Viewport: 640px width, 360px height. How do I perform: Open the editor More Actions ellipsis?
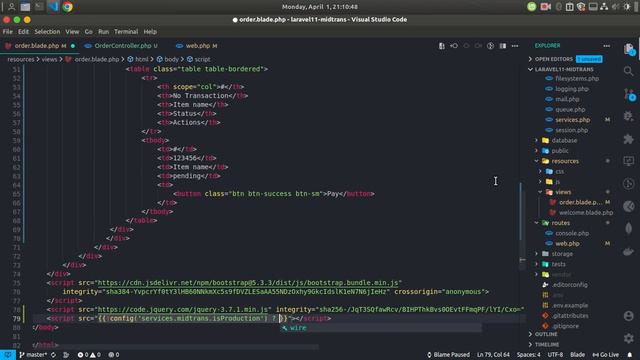515,46
